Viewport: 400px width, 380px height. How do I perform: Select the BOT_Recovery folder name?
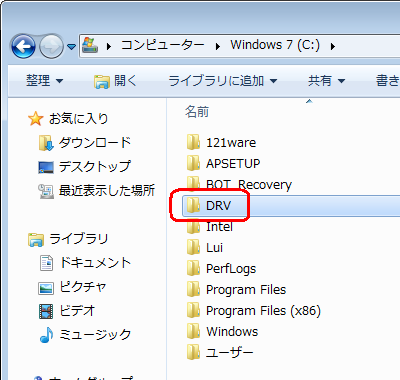click(x=249, y=185)
